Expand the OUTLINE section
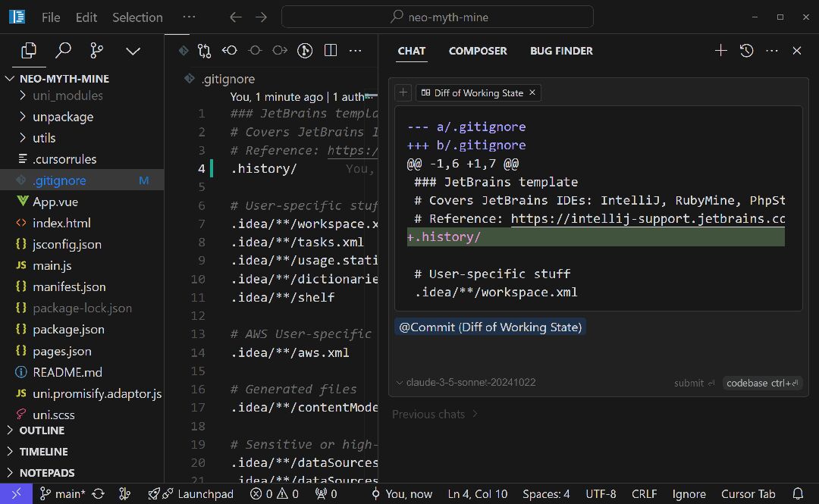 click(42, 430)
